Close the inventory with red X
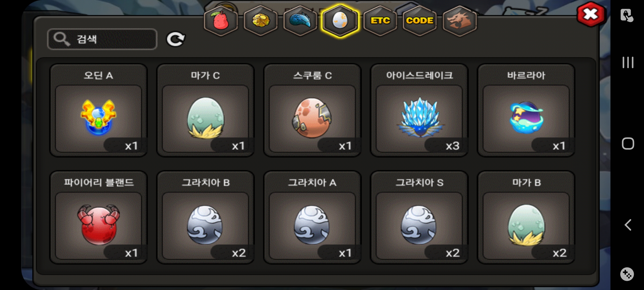Viewport: 644px width, 290px height. pos(591,15)
